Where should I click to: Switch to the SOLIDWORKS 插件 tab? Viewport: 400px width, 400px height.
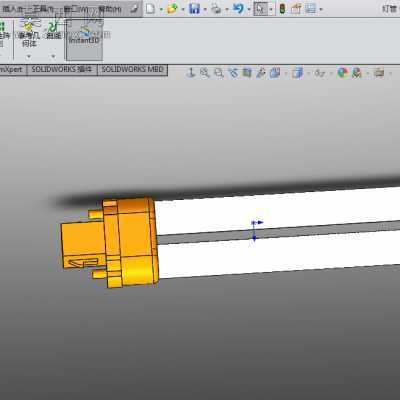[62, 70]
